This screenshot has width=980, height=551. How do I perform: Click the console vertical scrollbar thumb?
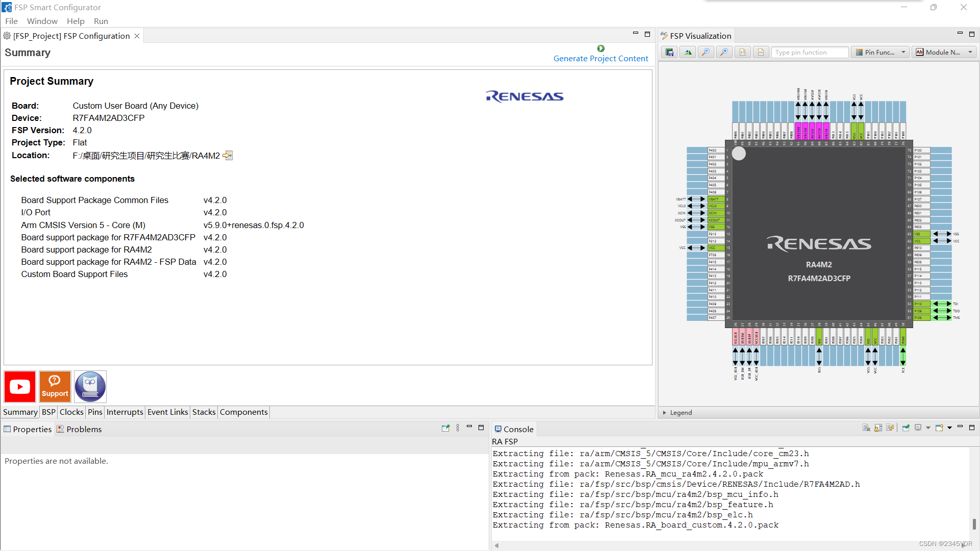[x=974, y=524]
